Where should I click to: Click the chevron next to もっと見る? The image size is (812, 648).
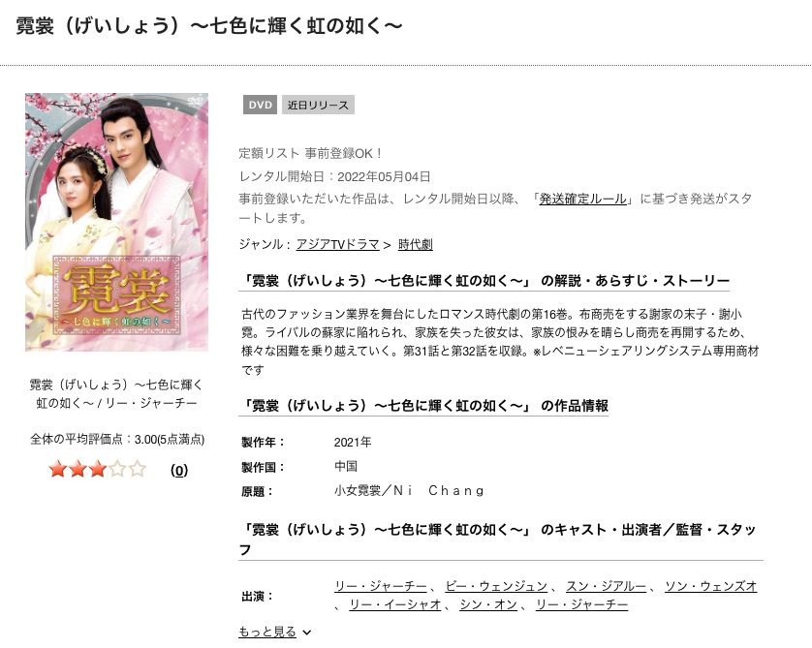click(x=306, y=632)
